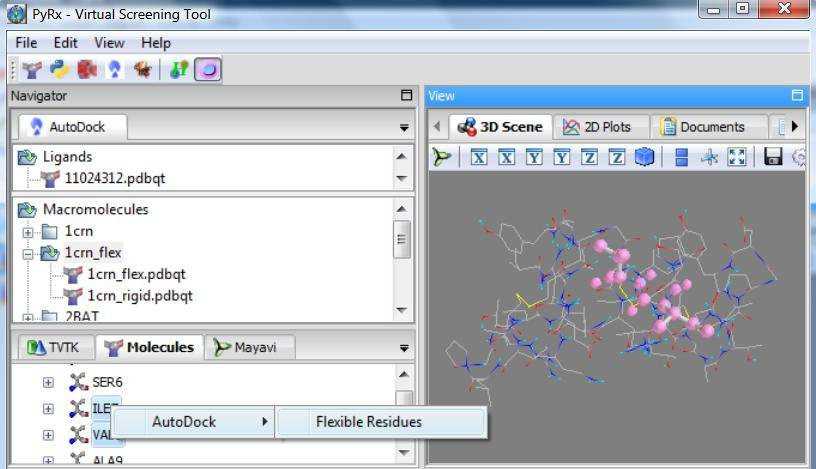The image size is (816, 469).
Task: Select the AutoDock navigator tab
Action: [73, 127]
